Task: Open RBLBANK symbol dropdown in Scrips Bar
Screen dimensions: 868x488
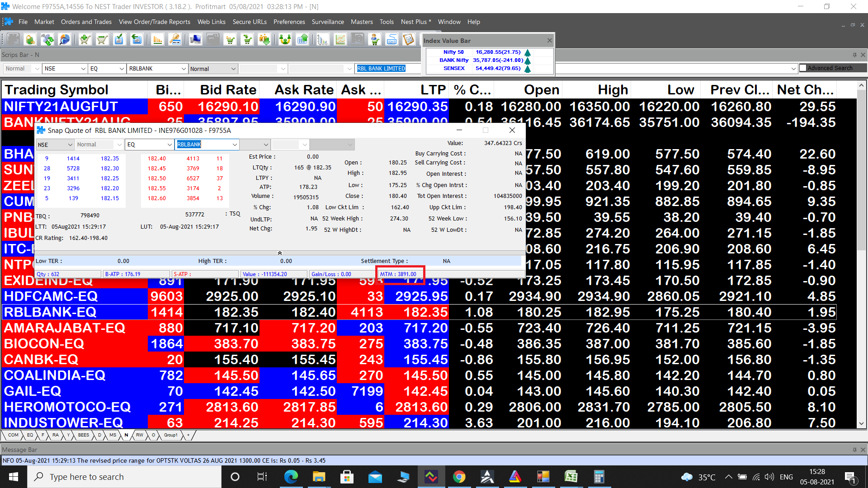Action: pyautogui.click(x=184, y=69)
